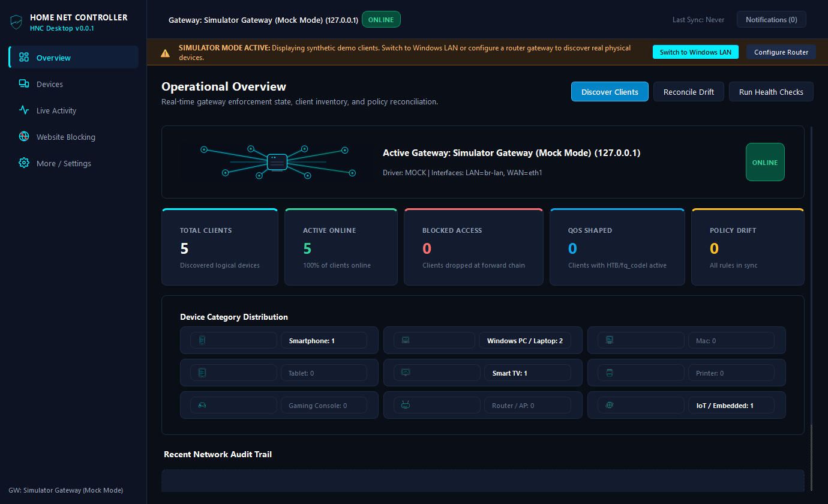The width and height of the screenshot is (828, 504).
Task: Click the Home Net Controller shield logo
Action: [x=16, y=22]
